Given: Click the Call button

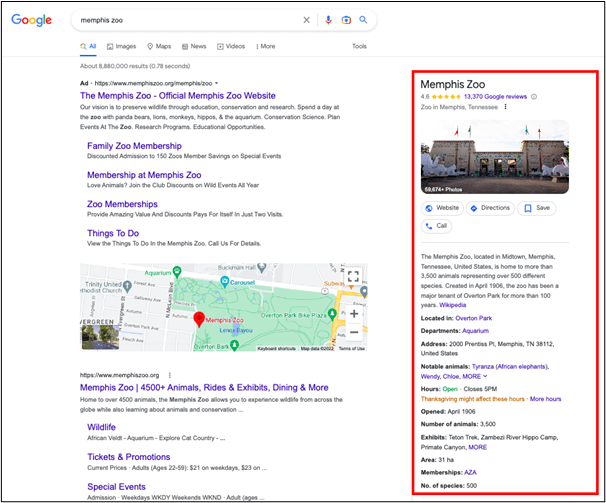Looking at the screenshot, I should pyautogui.click(x=436, y=226).
